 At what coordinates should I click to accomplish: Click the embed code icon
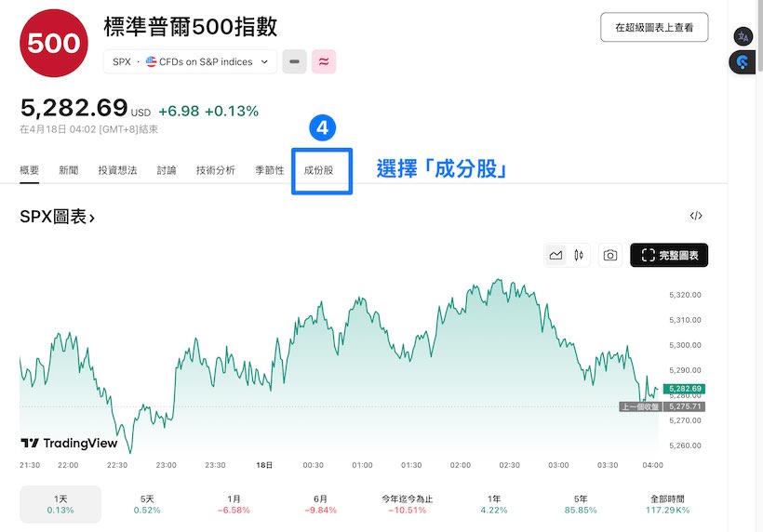point(696,216)
